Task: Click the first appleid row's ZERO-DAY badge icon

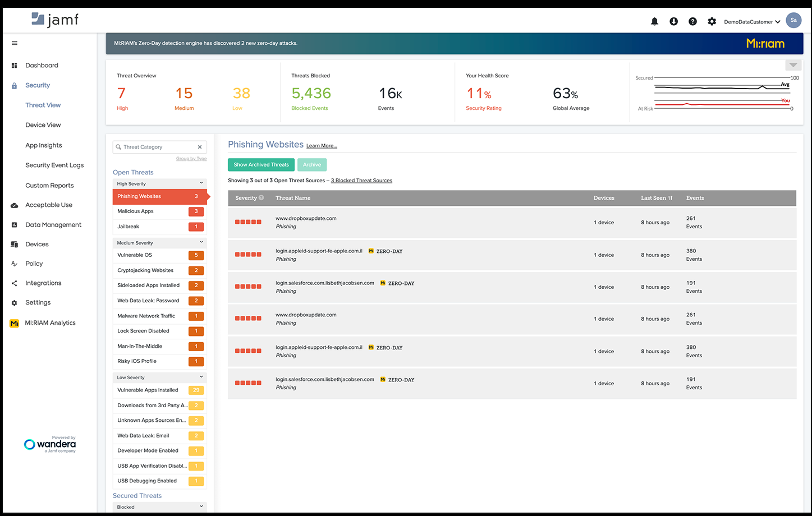Action: point(371,251)
